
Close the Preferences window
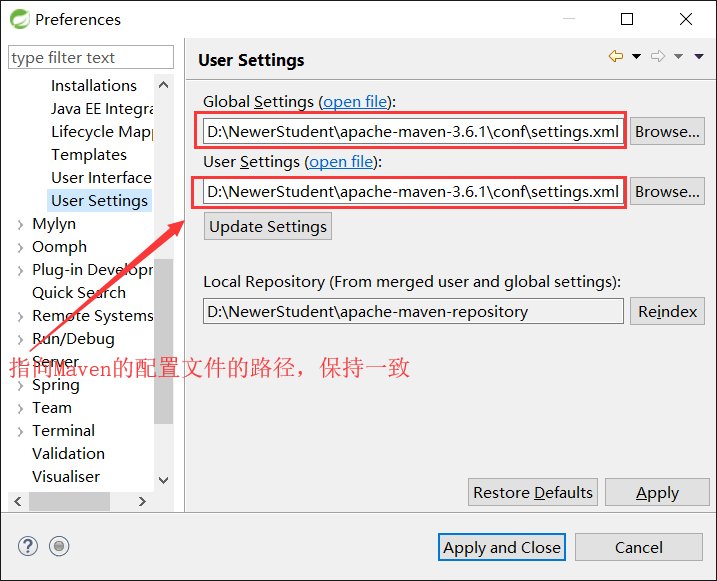[x=686, y=19]
